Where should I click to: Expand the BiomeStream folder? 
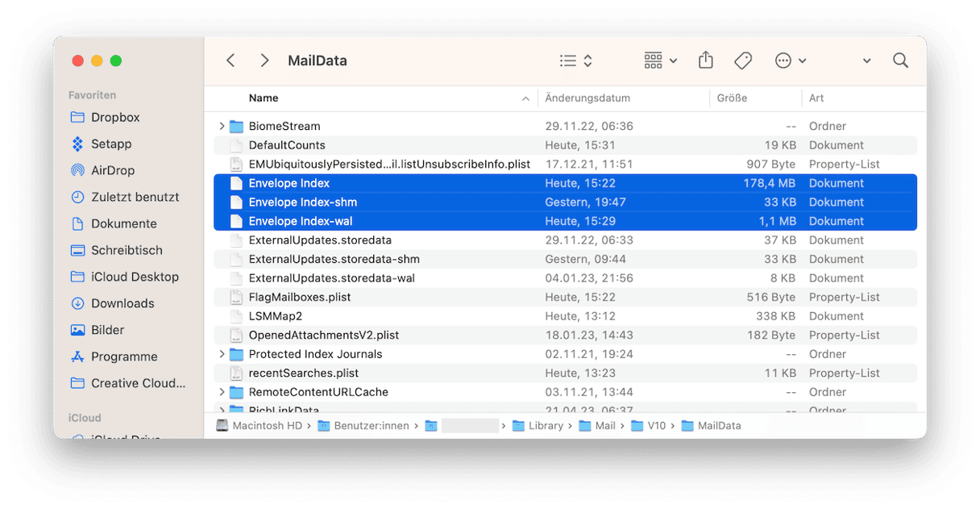222,127
